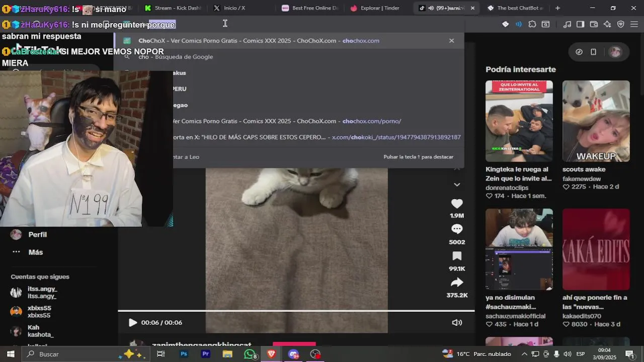The width and height of the screenshot is (644, 362).
Task: Open the ESP language input switcher
Action: click(581, 354)
